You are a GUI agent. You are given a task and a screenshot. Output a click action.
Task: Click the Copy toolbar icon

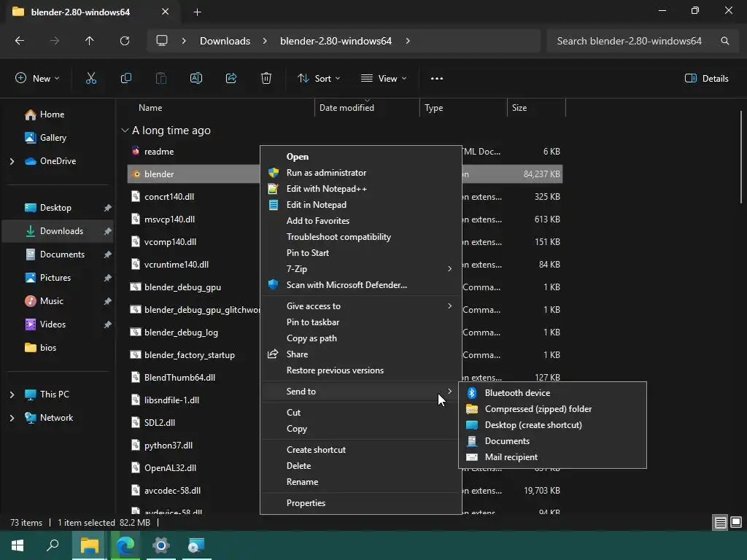[x=125, y=79]
